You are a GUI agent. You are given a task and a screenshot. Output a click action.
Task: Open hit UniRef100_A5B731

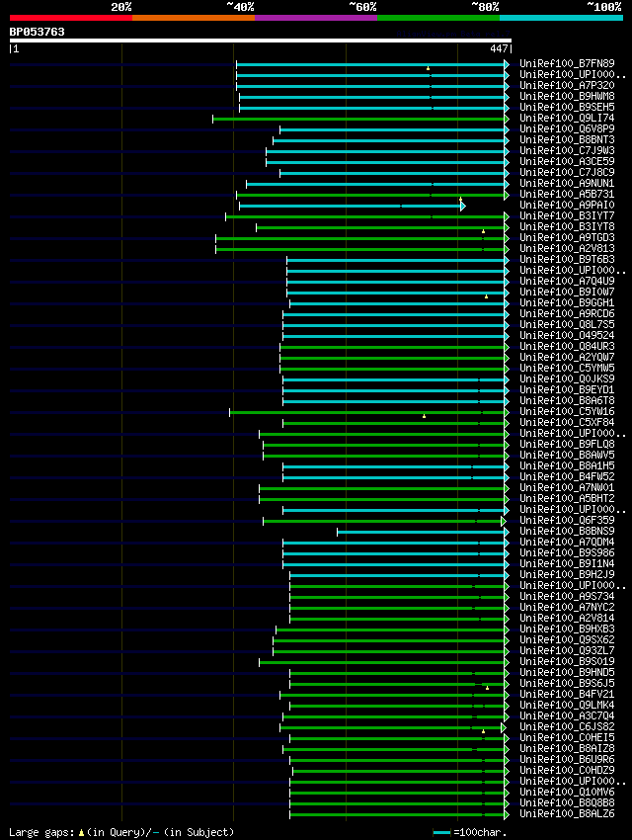click(567, 194)
